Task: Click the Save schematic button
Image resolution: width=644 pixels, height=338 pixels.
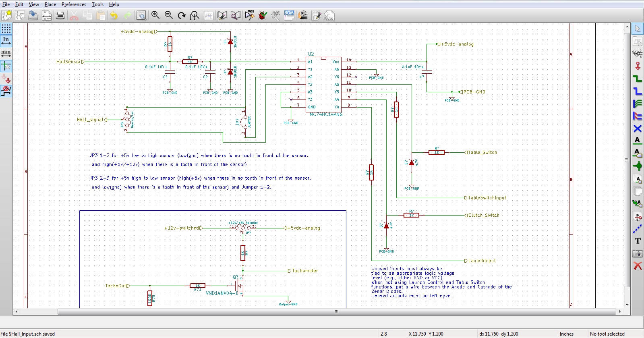Action: point(33,16)
